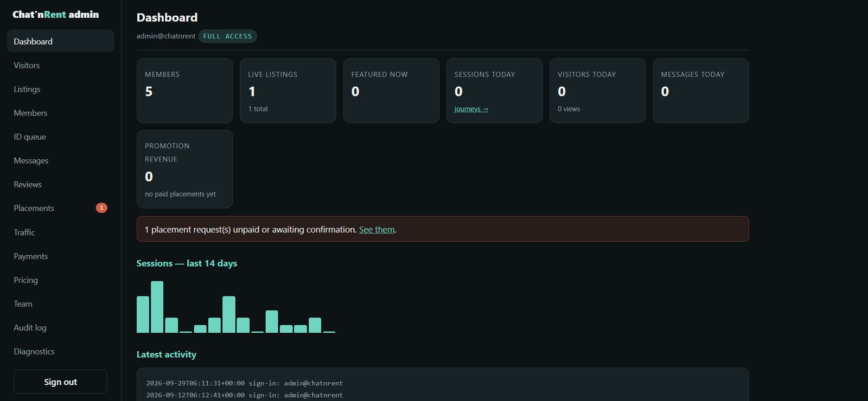Click the admin@chatnrent email under Dashboard title

pos(166,36)
